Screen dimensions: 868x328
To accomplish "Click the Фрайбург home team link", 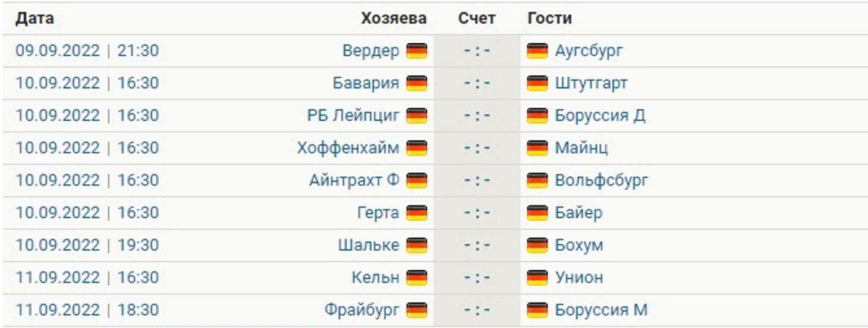I will point(362,310).
